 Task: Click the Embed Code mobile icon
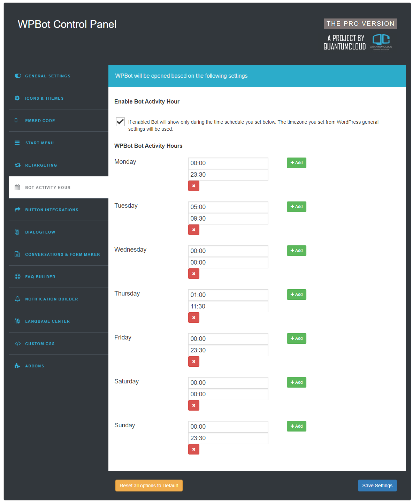click(16, 120)
